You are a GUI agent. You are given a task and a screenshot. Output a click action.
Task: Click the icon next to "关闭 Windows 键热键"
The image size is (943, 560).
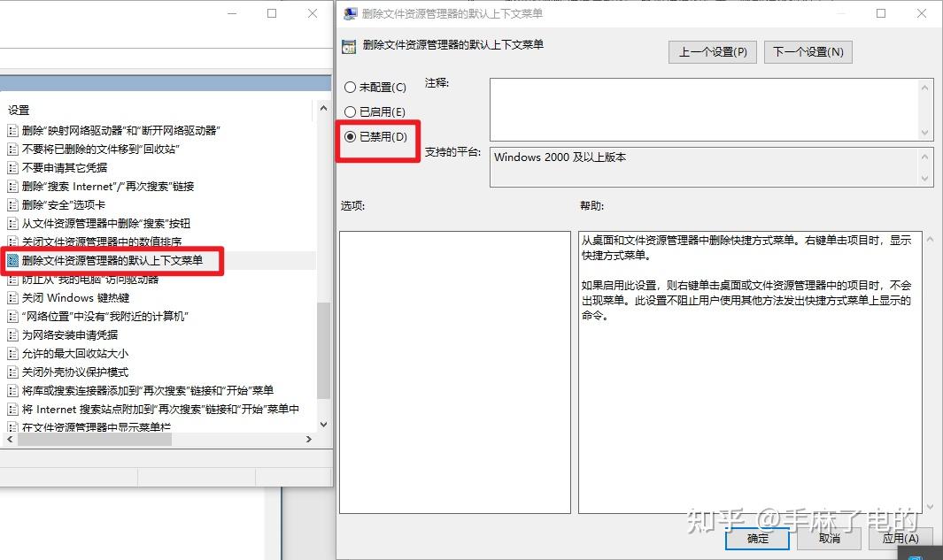13,298
